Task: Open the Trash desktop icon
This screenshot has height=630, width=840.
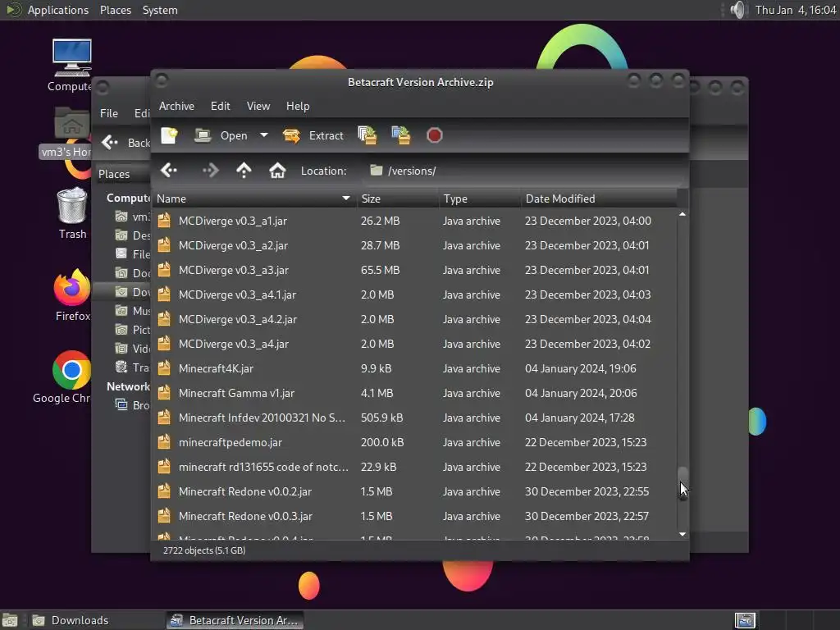Action: tap(72, 213)
